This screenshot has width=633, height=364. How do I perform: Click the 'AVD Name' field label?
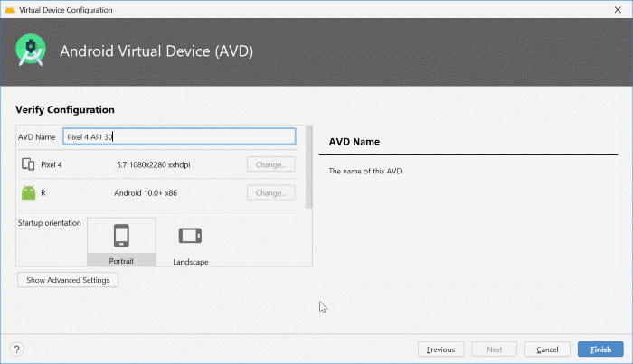[36, 136]
